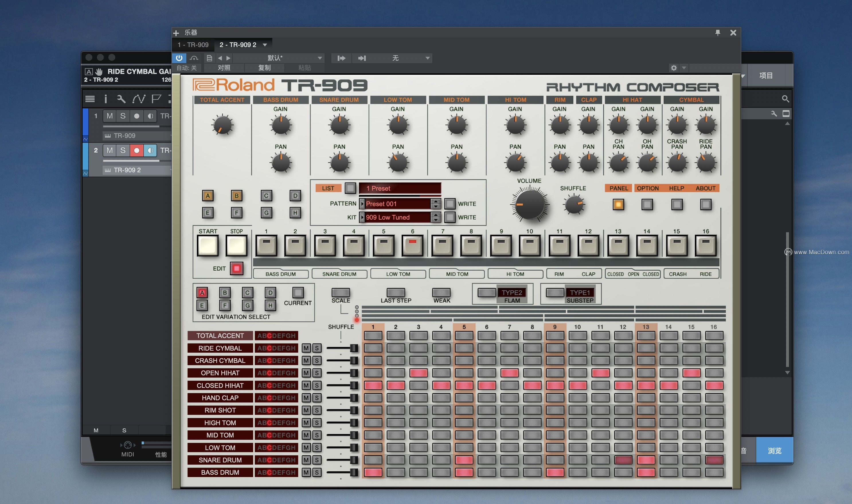Disable BASS DRUM step 5

(464, 472)
